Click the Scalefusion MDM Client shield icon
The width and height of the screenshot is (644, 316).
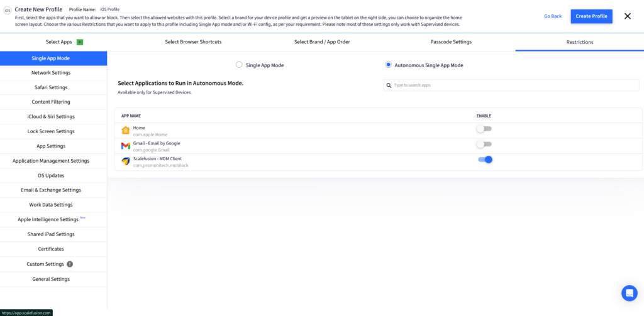(x=126, y=161)
